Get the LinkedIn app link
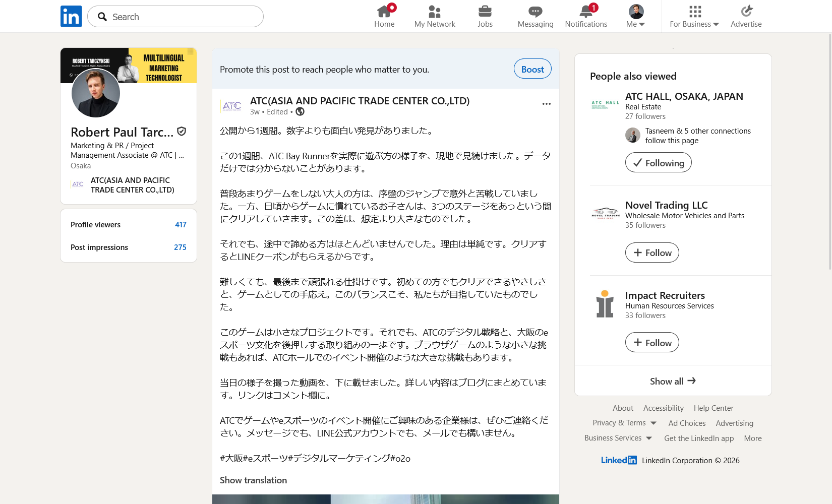Screen dimensions: 832x504 tap(699, 438)
